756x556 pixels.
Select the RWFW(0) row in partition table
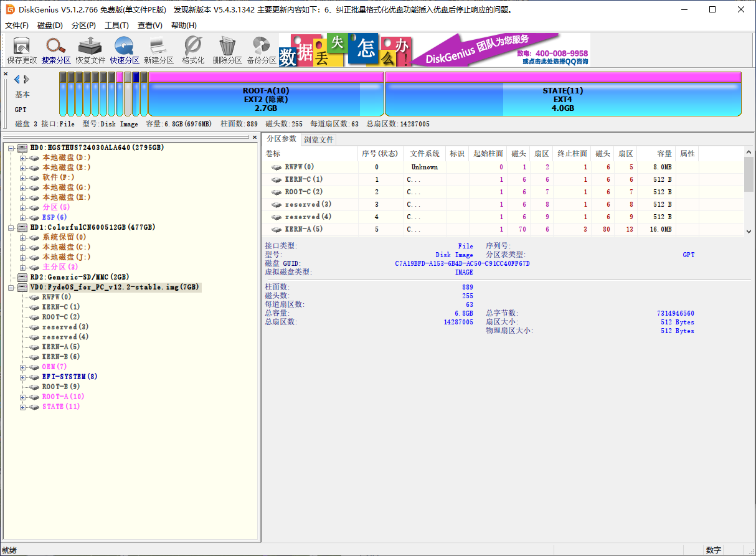pyautogui.click(x=504, y=167)
